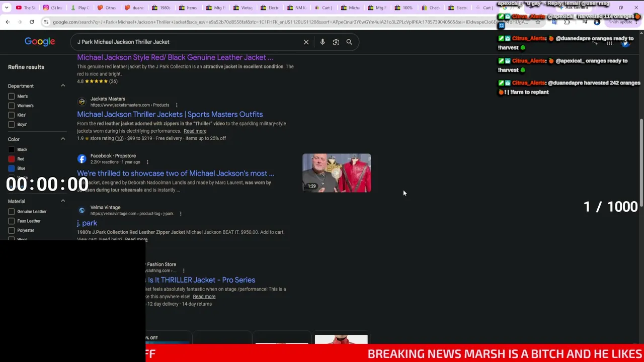Reload the page with the refresh icon
Viewport: 644px width, 362px height.
[x=32, y=22]
